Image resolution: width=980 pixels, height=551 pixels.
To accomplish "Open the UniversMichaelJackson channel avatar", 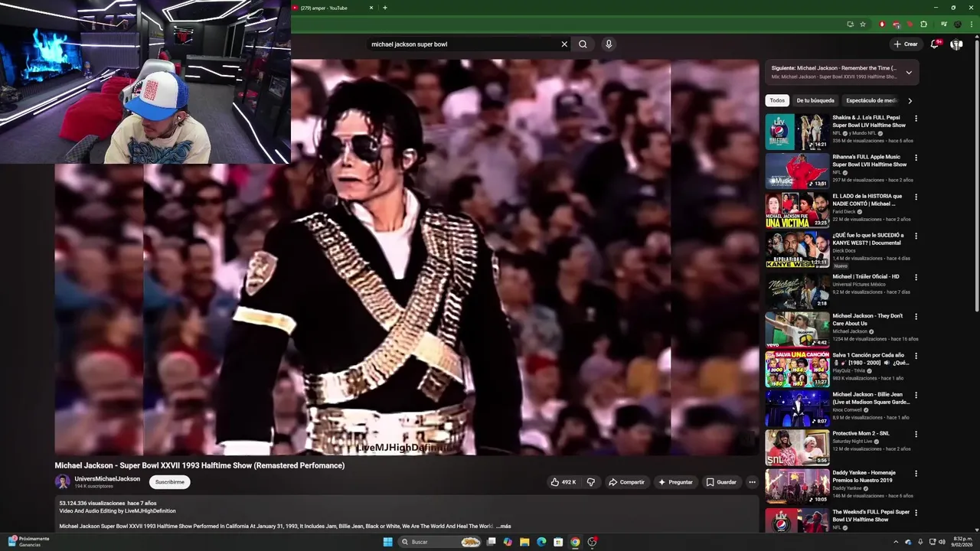I will pos(62,482).
